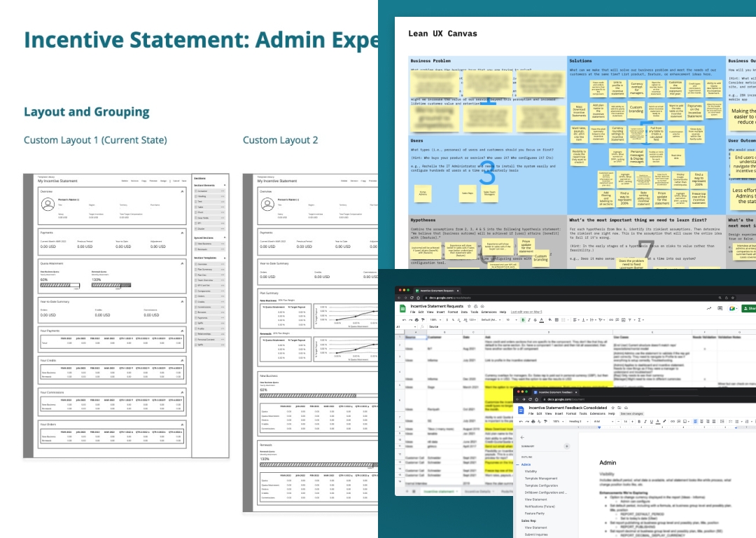Viewport: 756px width, 538px height.
Task: Open zoom dropdown in Docs toolbar
Action: [x=558, y=421]
